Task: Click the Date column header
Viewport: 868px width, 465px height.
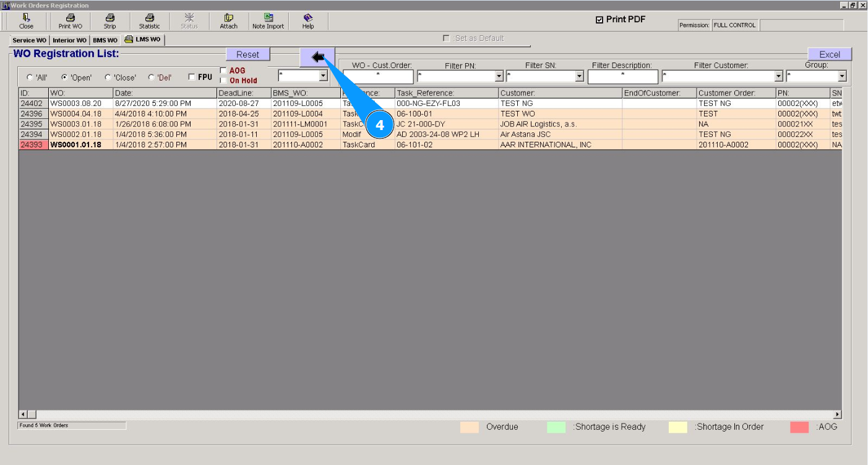Action: (x=165, y=93)
